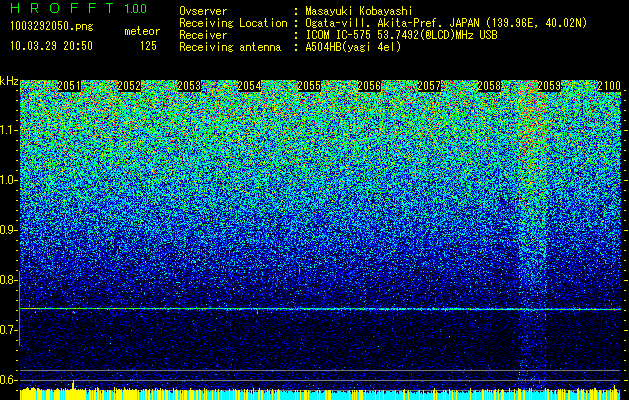Screen dimensions: 629x400
Task: Click the HROFFT 1.0.0 title text
Action: point(78,8)
